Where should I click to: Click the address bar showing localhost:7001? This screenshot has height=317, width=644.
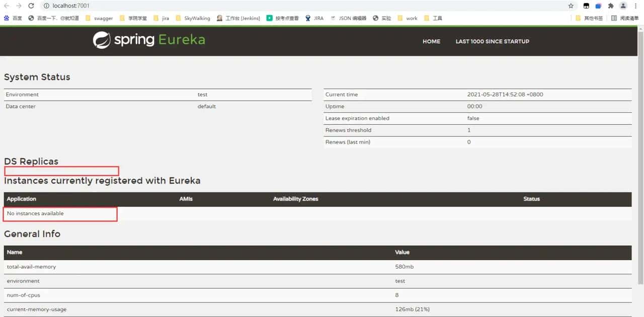(x=302, y=6)
